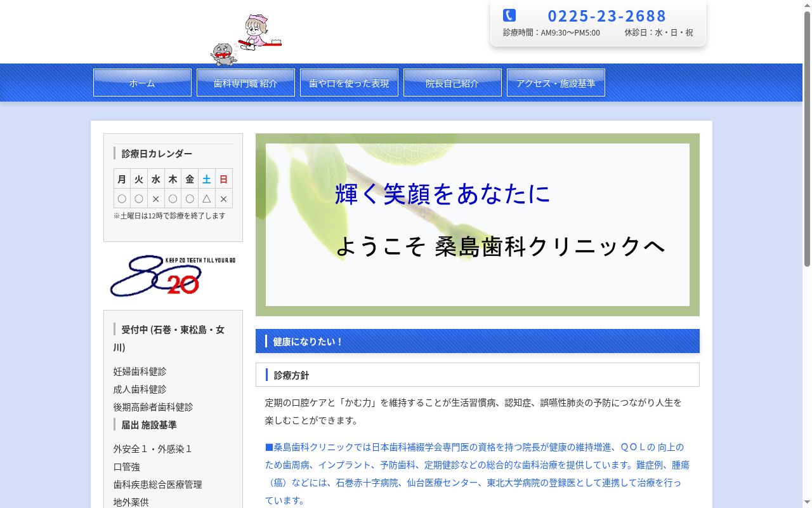Click the phone icon beside the number
Screen dimensions: 812x508
509,15
